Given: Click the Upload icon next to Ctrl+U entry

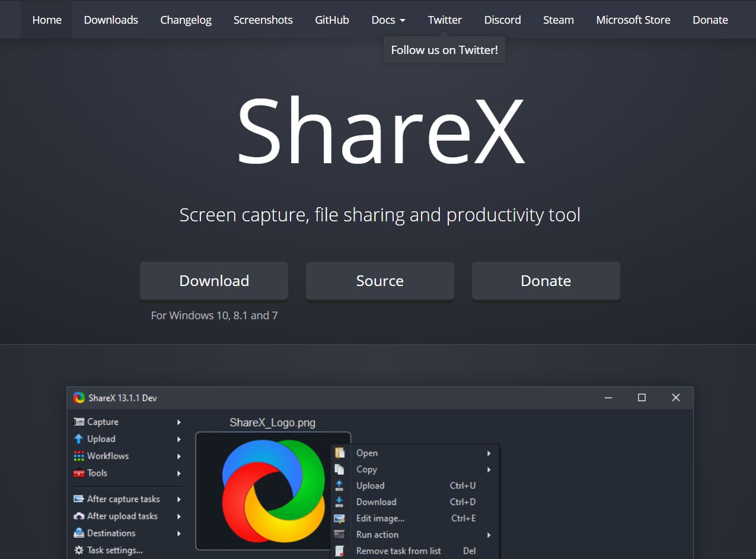Looking at the screenshot, I should 340,485.
